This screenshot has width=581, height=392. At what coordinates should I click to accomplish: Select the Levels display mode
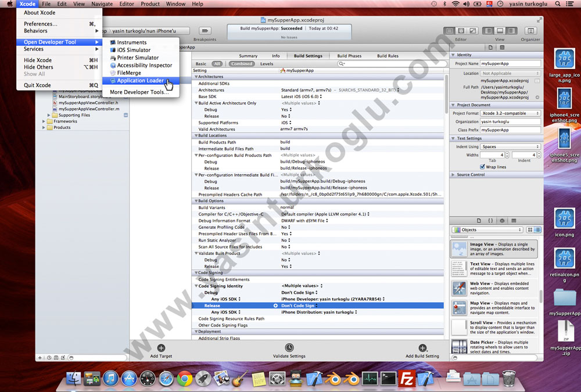coord(267,64)
